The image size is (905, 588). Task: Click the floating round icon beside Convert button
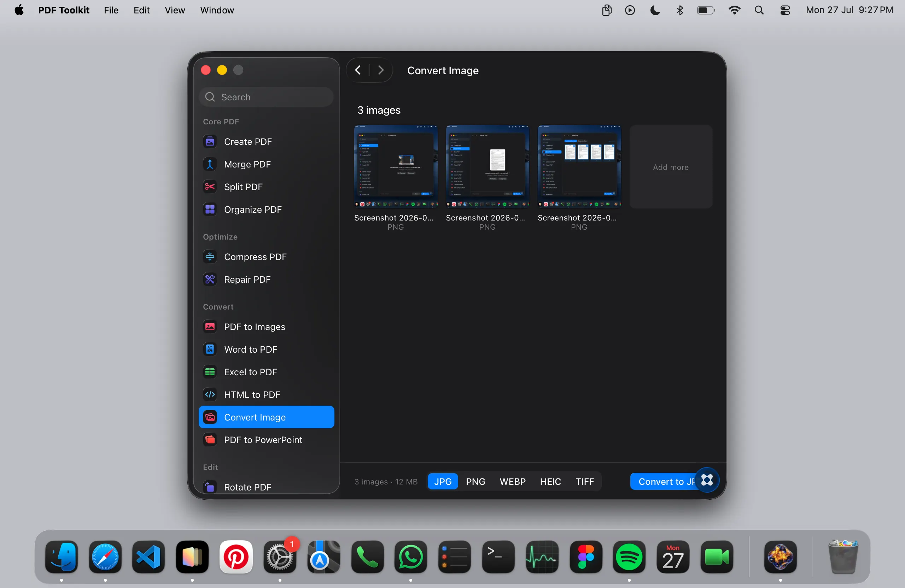pos(707,480)
